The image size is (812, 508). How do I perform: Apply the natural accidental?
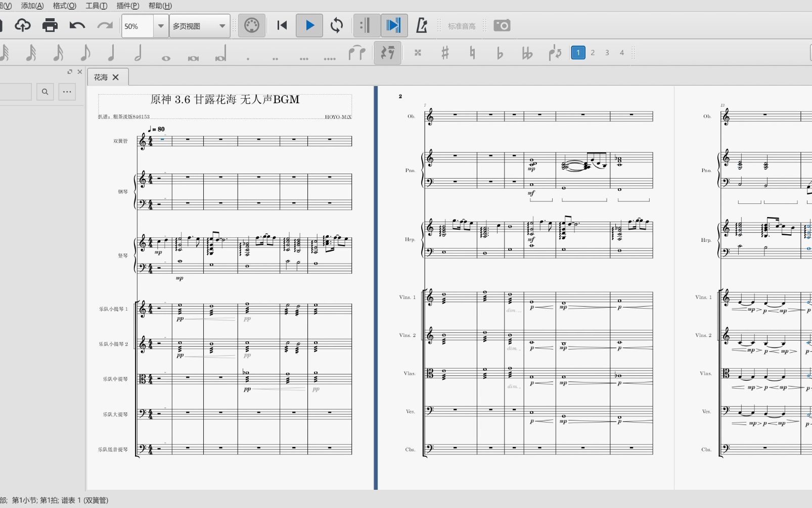472,53
